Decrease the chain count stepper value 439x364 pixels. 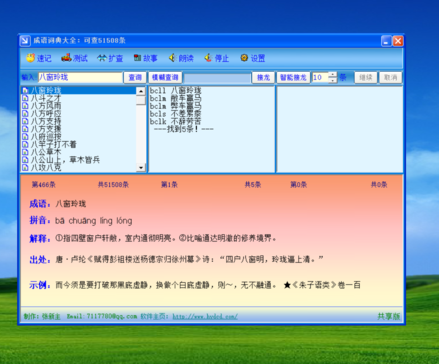(x=333, y=80)
